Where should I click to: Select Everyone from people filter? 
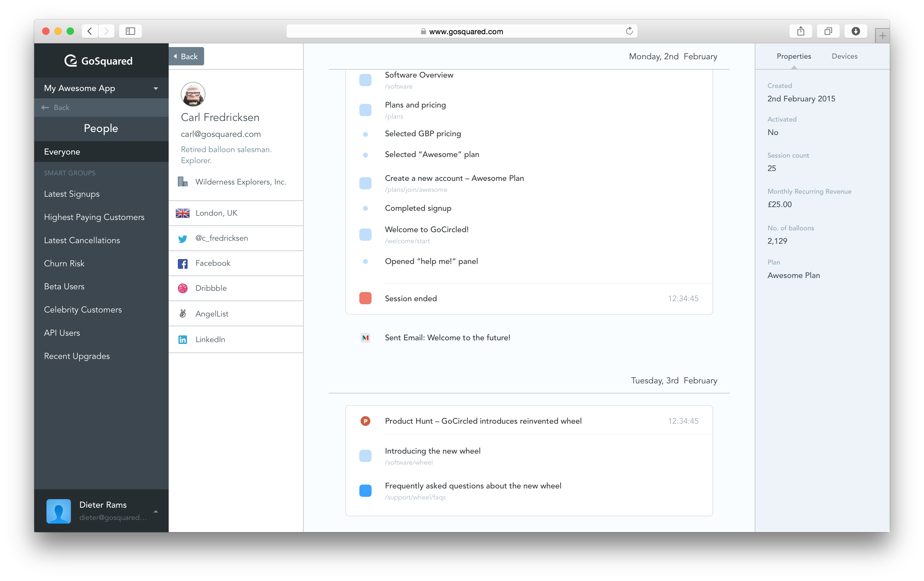(62, 151)
